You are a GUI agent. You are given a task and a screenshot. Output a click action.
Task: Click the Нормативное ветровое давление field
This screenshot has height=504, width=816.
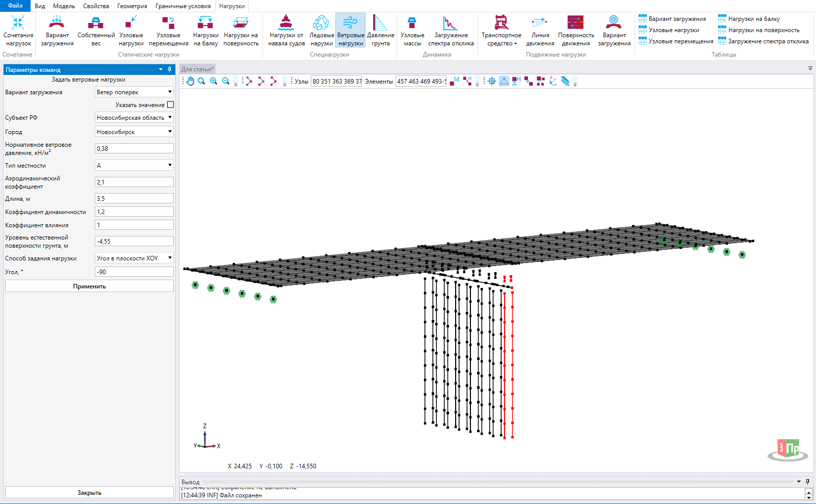click(134, 148)
